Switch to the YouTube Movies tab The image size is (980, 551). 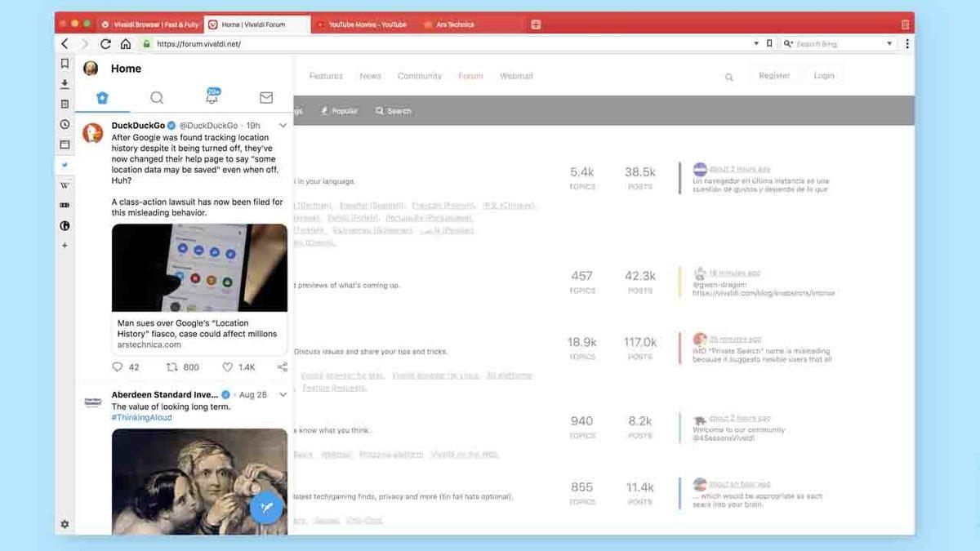pyautogui.click(x=366, y=24)
